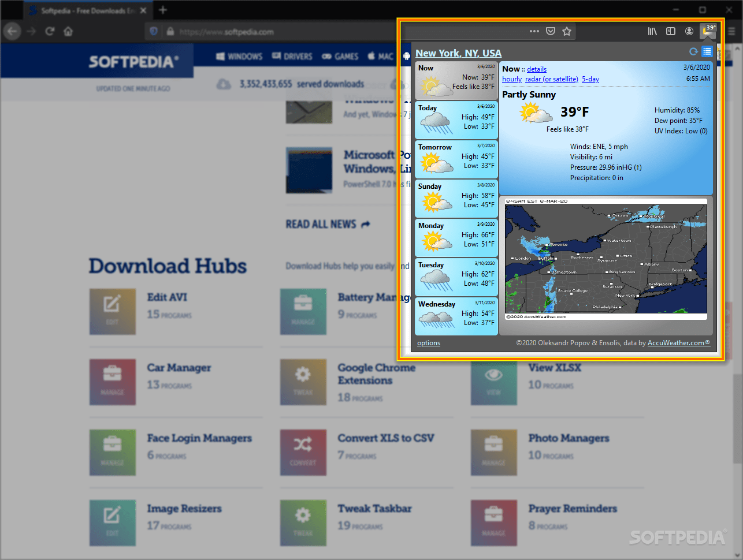Viewport: 743px width, 560px height.
Task: Select the Tomorrow forecast tile
Action: tap(456, 159)
